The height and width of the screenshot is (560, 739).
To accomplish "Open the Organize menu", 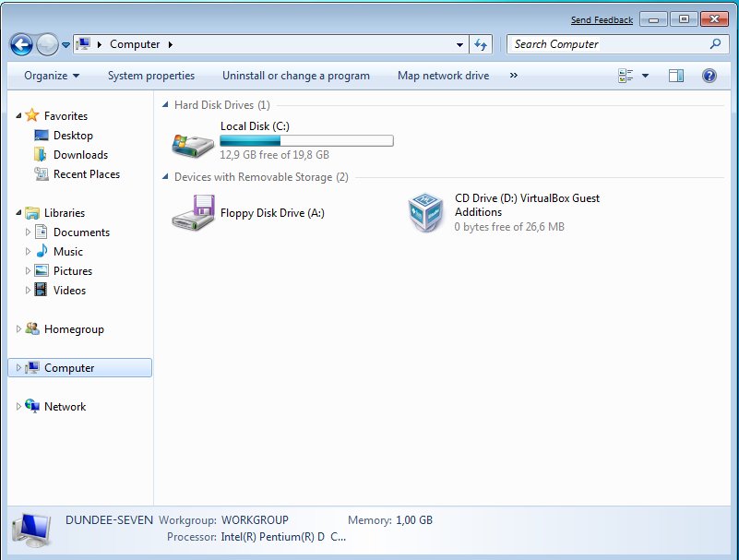I will tap(52, 76).
